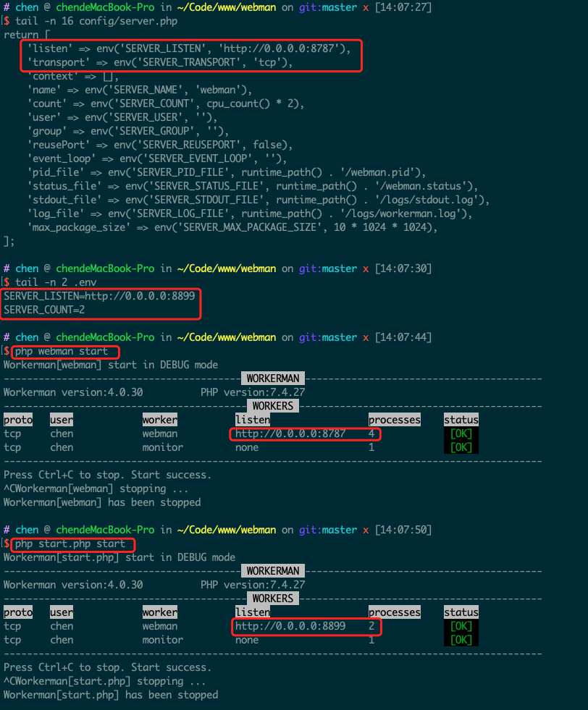The height and width of the screenshot is (710, 588).
Task: Click the green [OK] status for webman on 8787
Action: click(461, 434)
